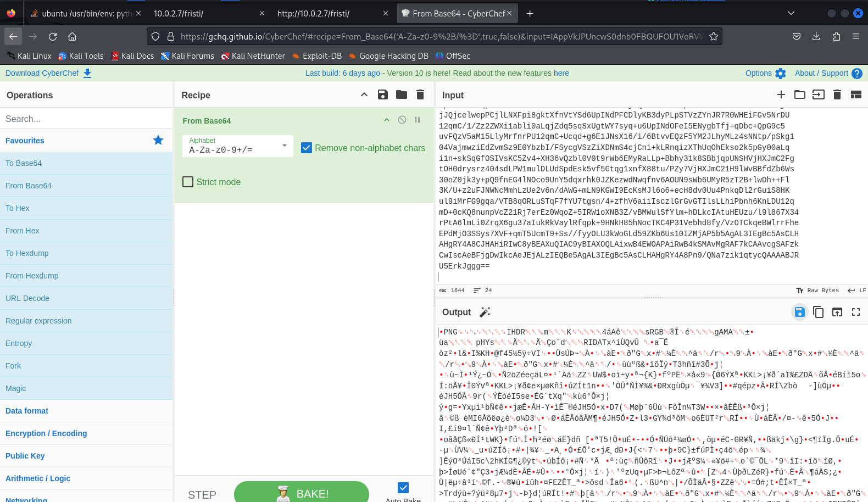Image resolution: width=868 pixels, height=502 pixels.
Task: Copy raw output to clipboard
Action: click(818, 312)
